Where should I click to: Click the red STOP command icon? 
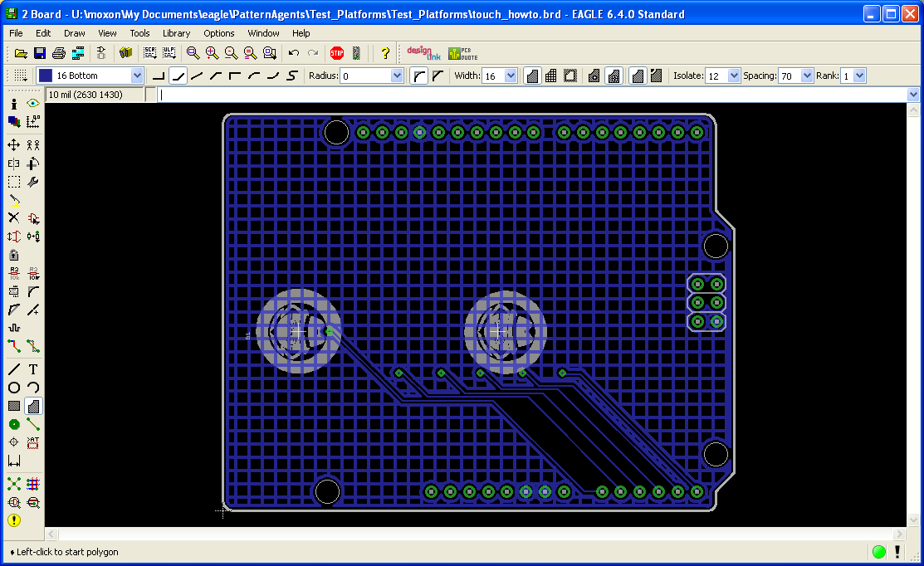pyautogui.click(x=337, y=54)
